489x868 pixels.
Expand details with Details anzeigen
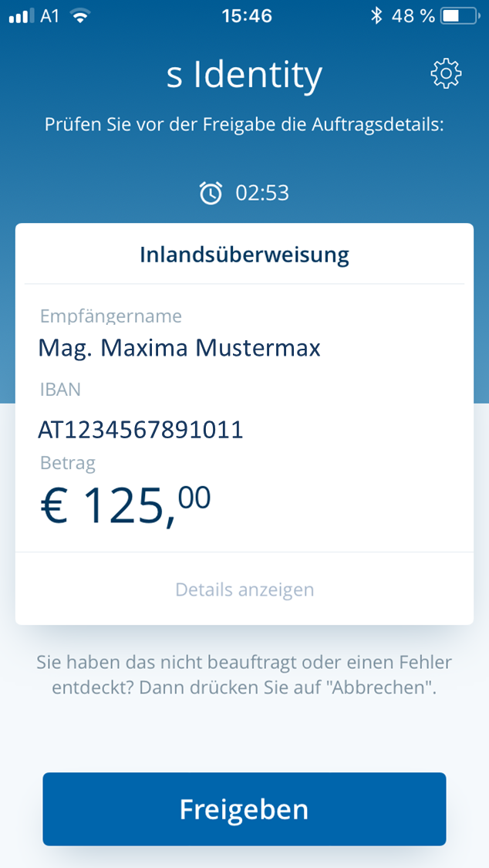pyautogui.click(x=244, y=590)
